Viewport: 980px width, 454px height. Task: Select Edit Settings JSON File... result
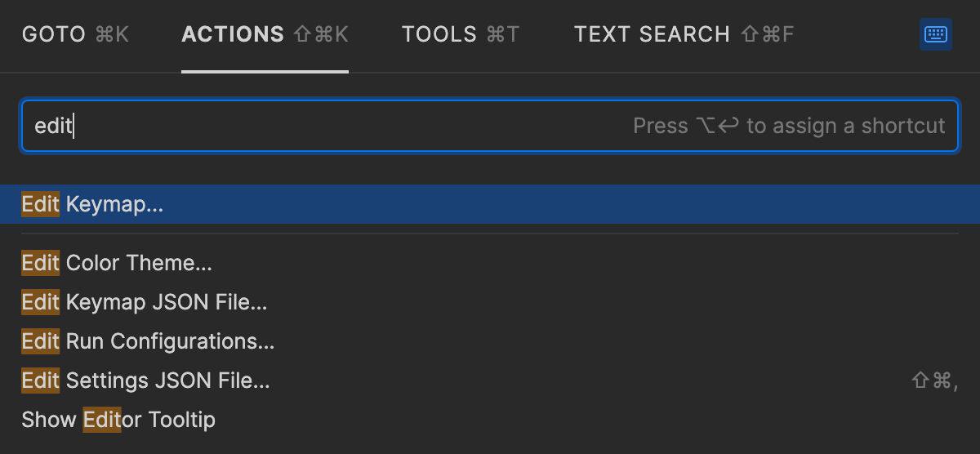[145, 381]
